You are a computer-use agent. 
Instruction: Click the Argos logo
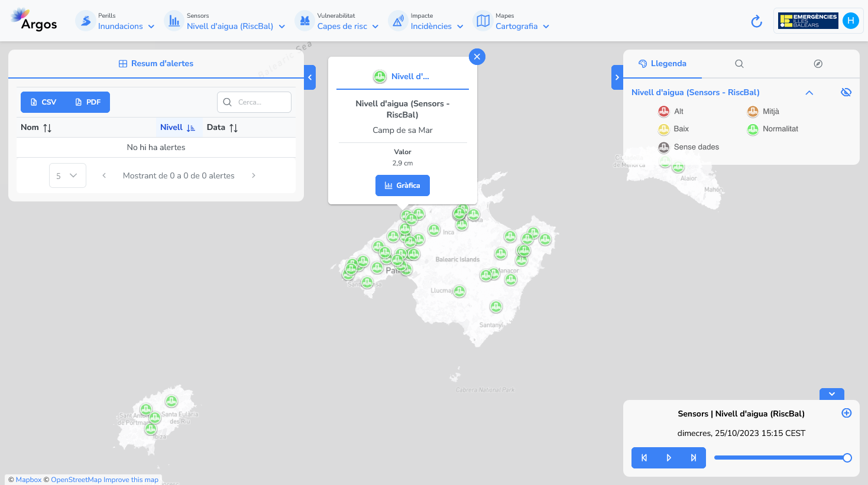[x=34, y=20]
